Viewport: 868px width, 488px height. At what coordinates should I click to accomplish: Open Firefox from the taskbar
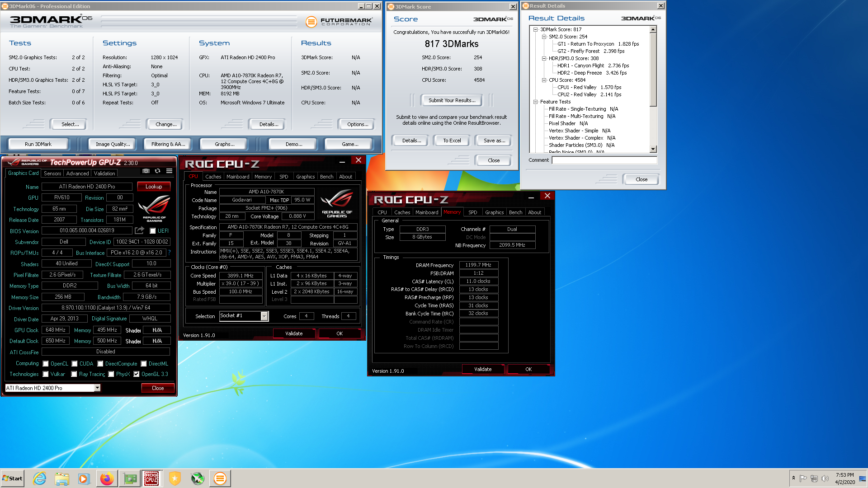click(x=107, y=479)
